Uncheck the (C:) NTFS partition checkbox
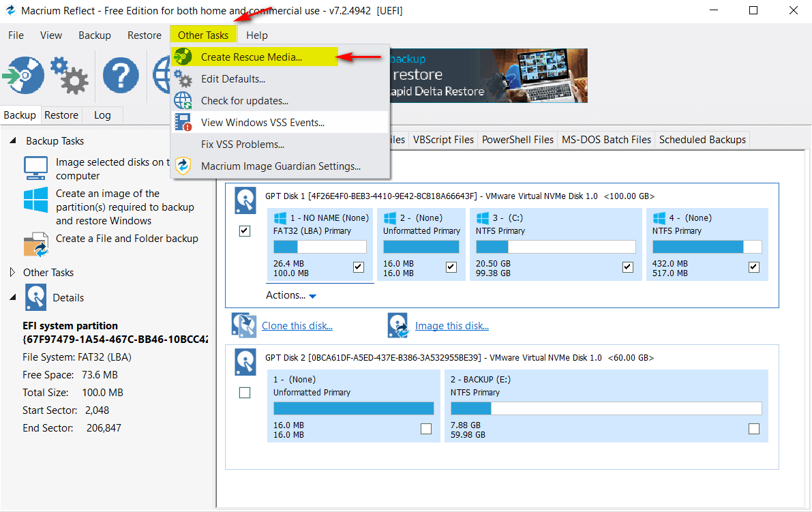The height and width of the screenshot is (512, 812). point(628,267)
